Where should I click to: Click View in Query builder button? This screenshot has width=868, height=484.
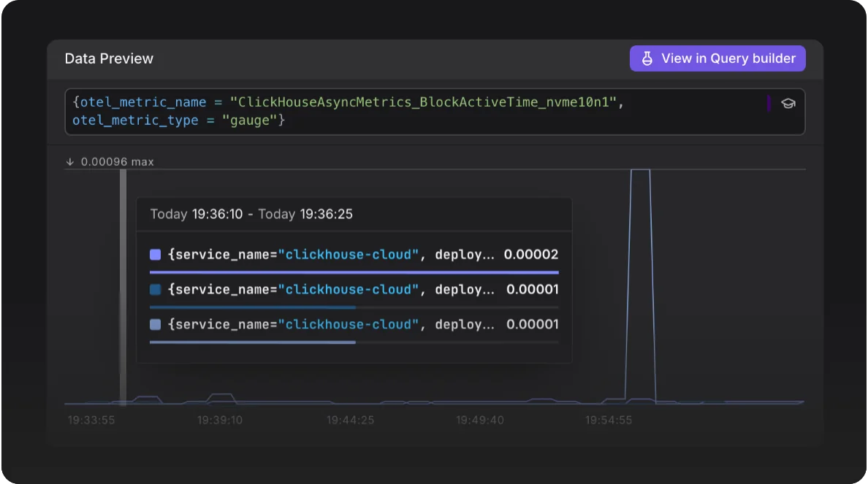click(x=717, y=58)
